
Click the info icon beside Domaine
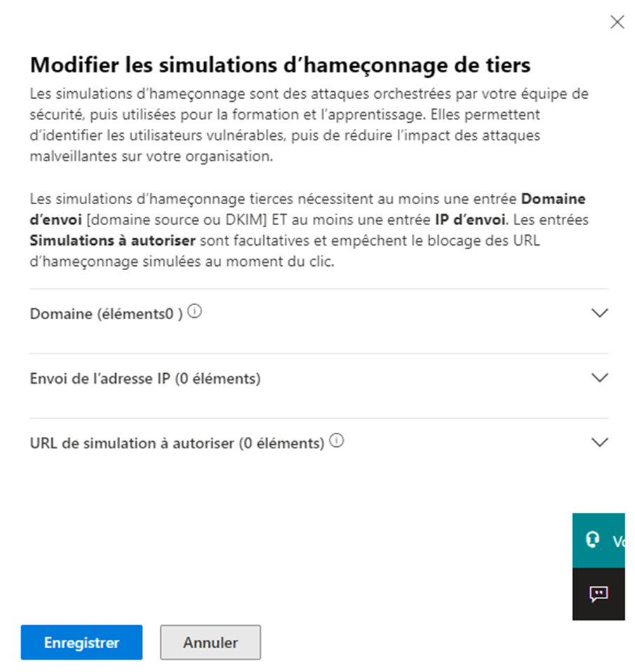click(195, 313)
